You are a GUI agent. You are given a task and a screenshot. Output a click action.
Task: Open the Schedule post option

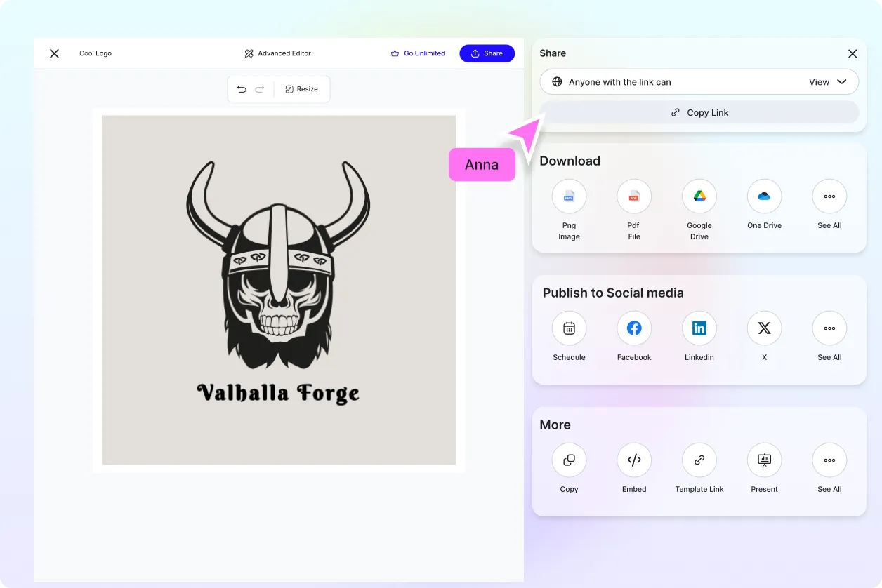pos(569,328)
